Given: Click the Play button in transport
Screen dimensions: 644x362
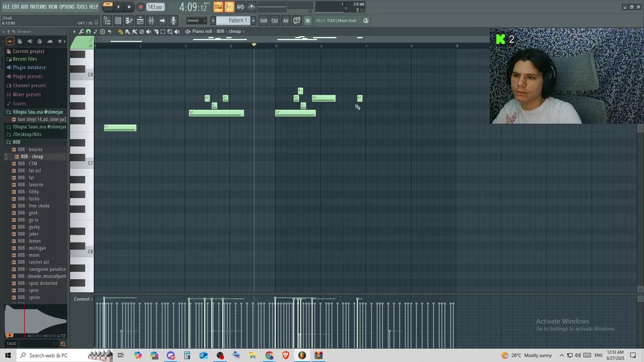Looking at the screenshot, I should pyautogui.click(x=119, y=7).
